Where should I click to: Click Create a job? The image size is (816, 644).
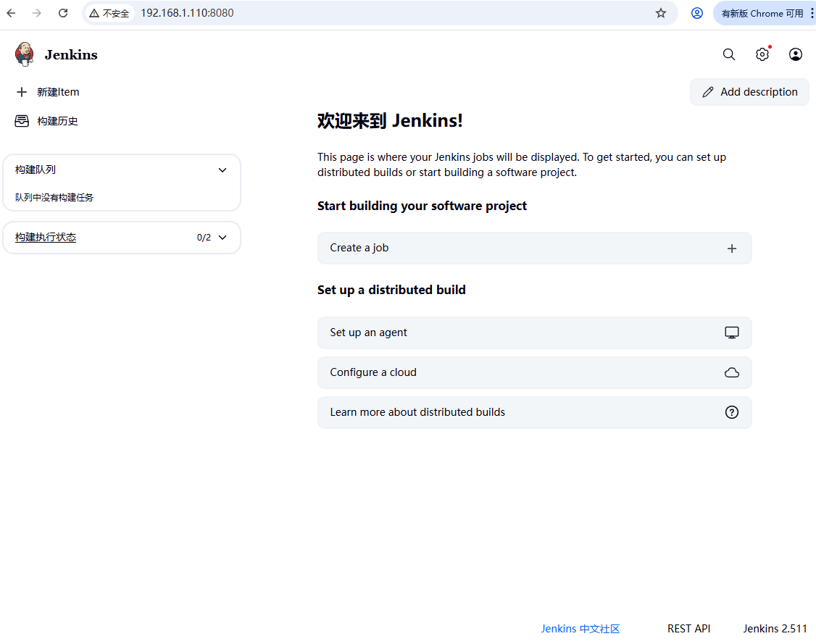tap(535, 248)
